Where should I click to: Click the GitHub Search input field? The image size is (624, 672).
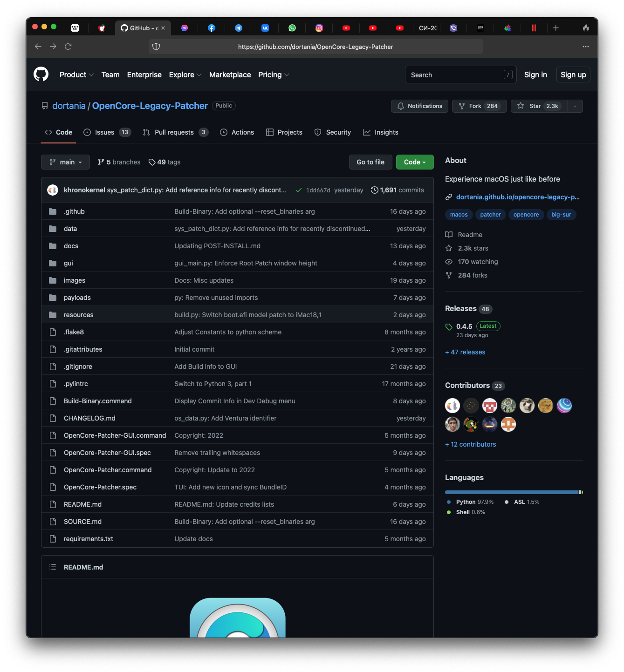point(461,75)
